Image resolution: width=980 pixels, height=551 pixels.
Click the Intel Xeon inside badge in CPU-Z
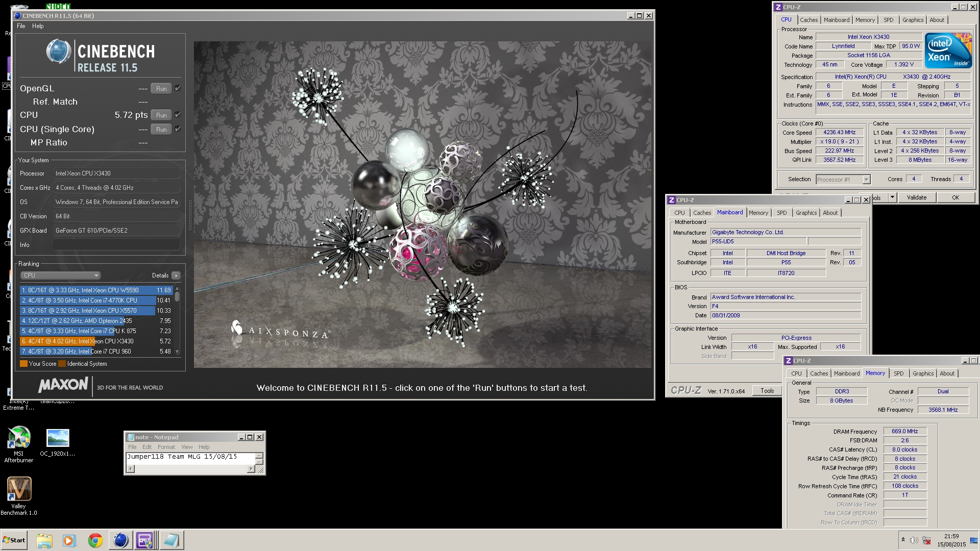click(x=949, y=51)
